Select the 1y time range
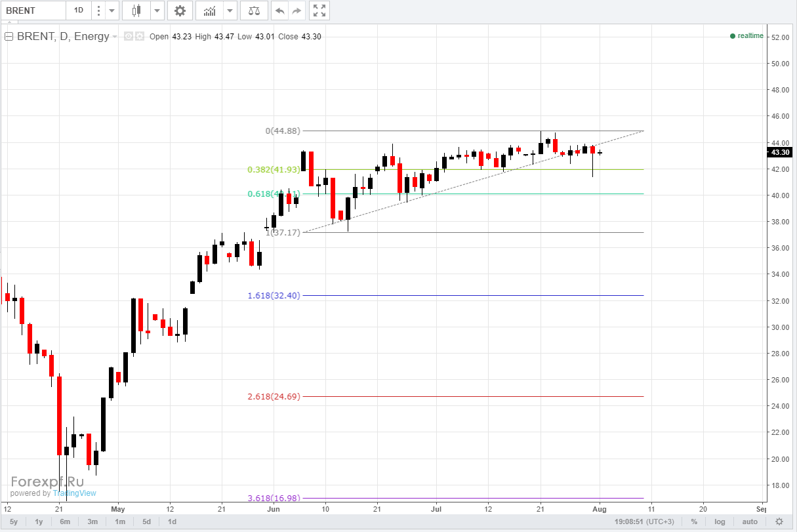Viewport: 797px width, 532px height. [39, 522]
